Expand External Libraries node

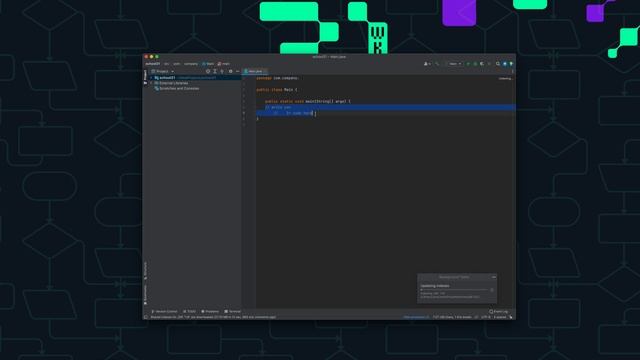151,83
